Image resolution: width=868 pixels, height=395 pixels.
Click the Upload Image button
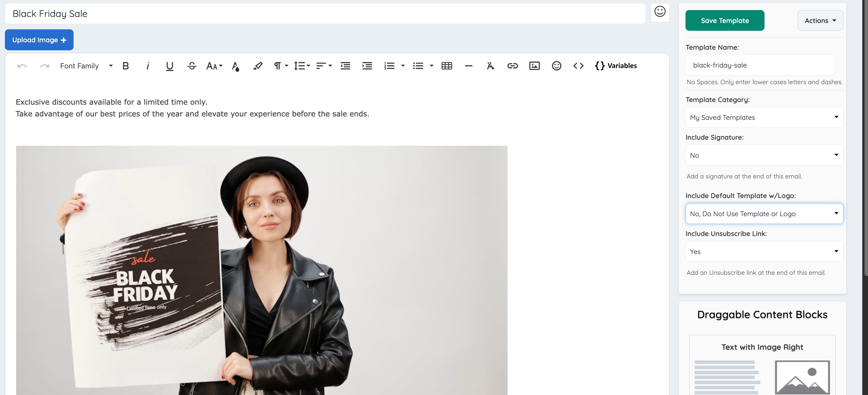(x=39, y=40)
